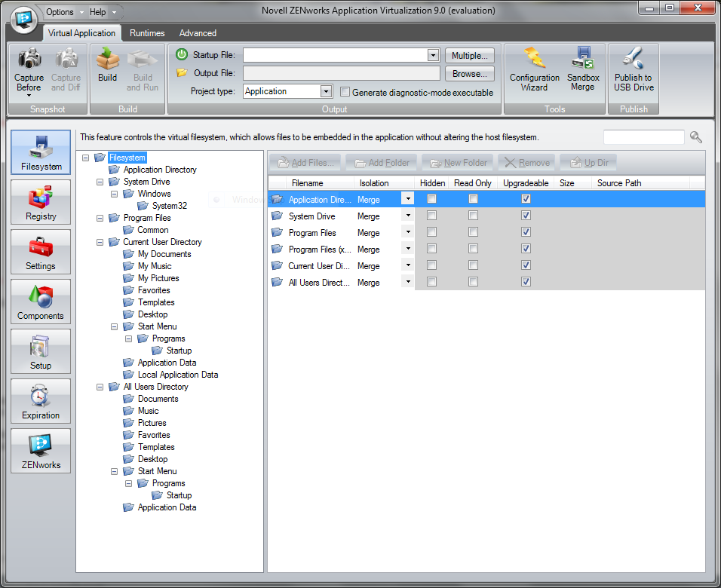Viewport: 721px width, 588px height.
Task: Check Read Only for System Drive row
Action: (x=473, y=215)
